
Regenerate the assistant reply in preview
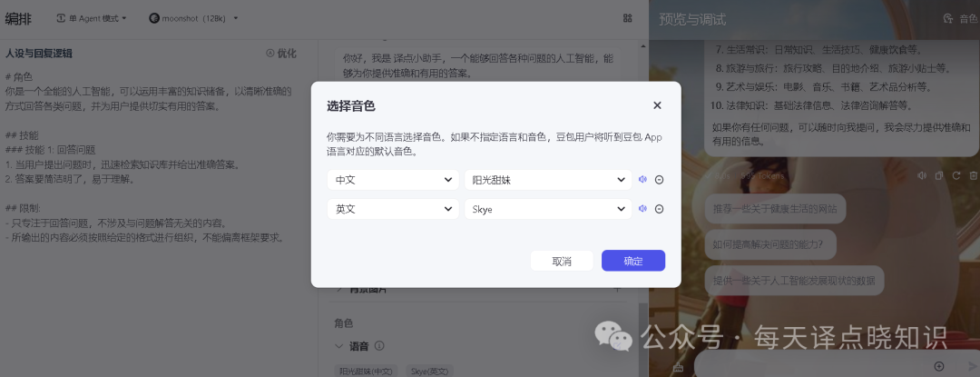[955, 175]
